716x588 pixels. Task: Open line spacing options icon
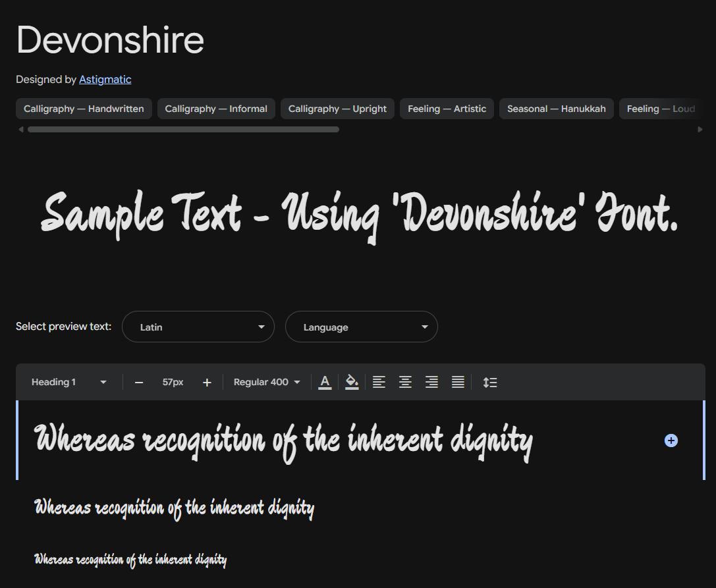[490, 382]
